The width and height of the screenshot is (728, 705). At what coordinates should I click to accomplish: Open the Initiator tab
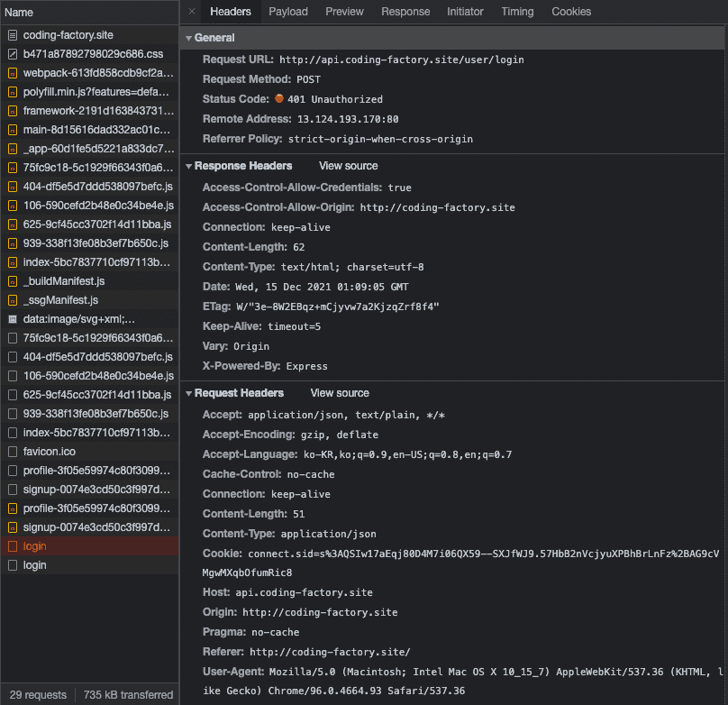pos(465,12)
